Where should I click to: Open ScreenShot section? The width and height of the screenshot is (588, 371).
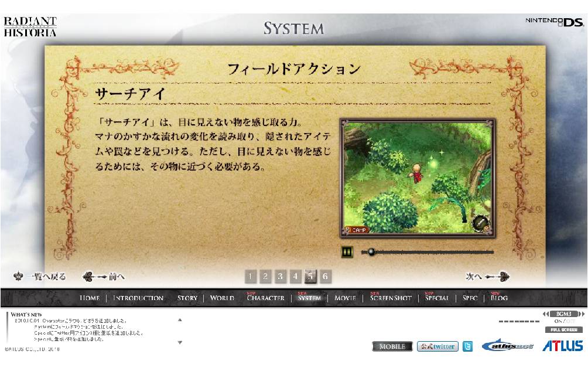pyautogui.click(x=391, y=298)
